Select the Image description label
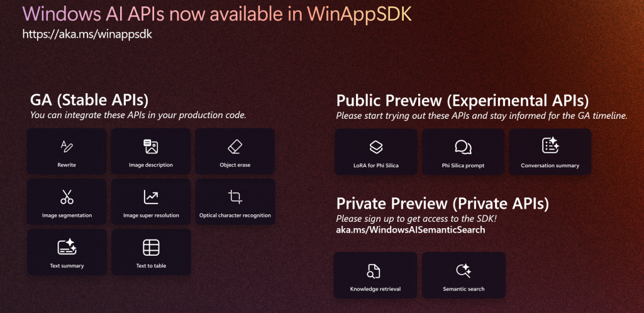The height and width of the screenshot is (313, 644). 151,165
